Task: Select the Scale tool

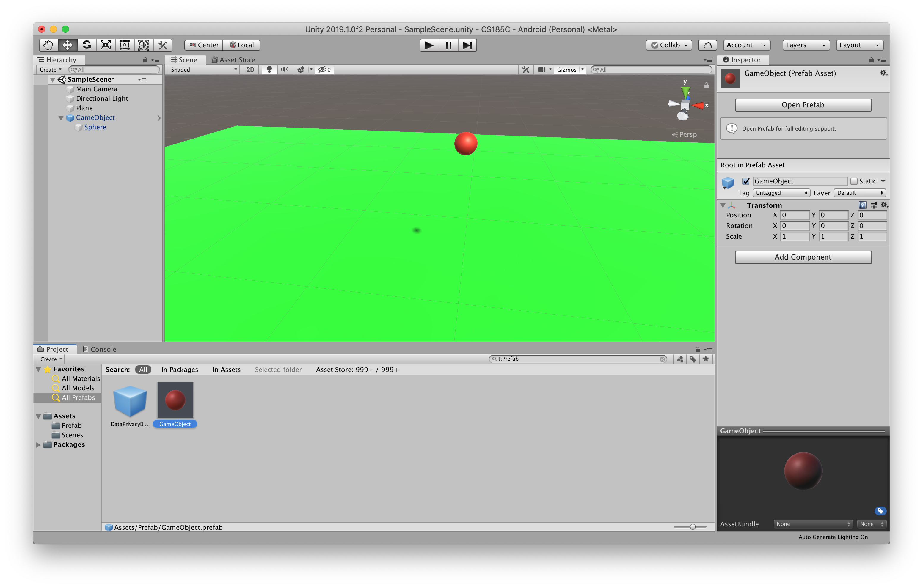Action: (x=105, y=45)
